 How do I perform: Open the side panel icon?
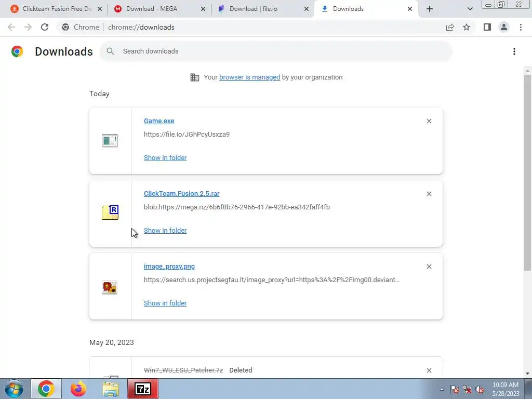coord(487,27)
